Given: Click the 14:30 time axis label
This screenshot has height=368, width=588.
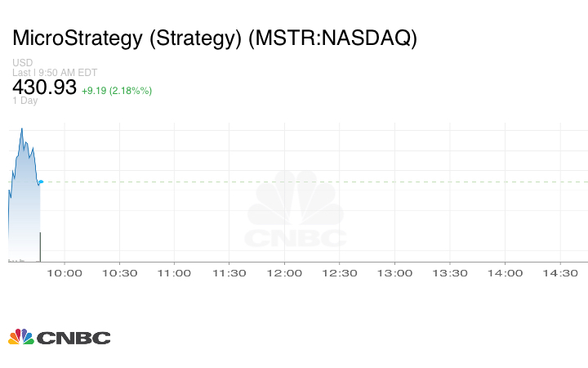Looking at the screenshot, I should click(559, 273).
